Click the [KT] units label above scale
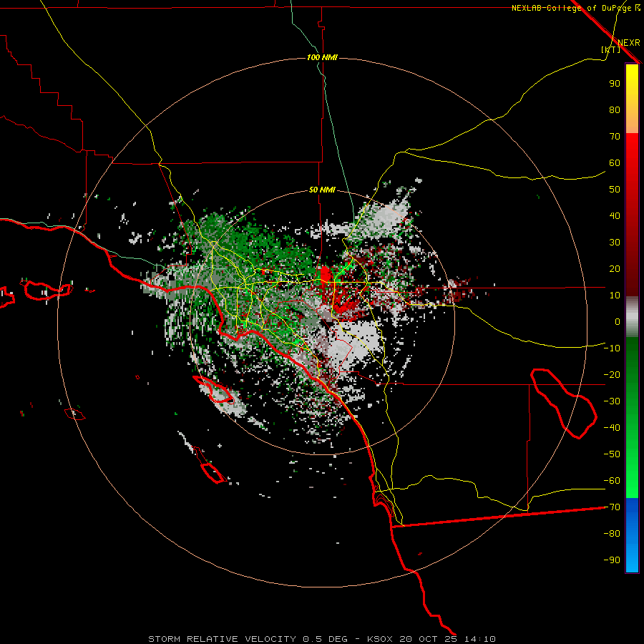Screen dimensions: 644x644 (x=610, y=49)
